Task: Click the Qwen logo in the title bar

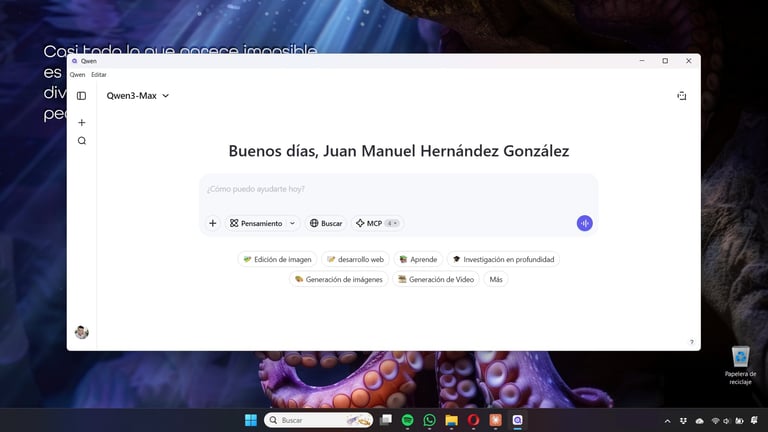Action: [74, 61]
